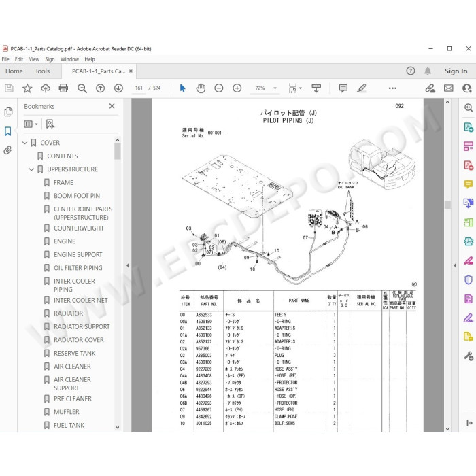The width and height of the screenshot is (476, 476).
Task: Click the find bookmark icon
Action: coord(50,124)
